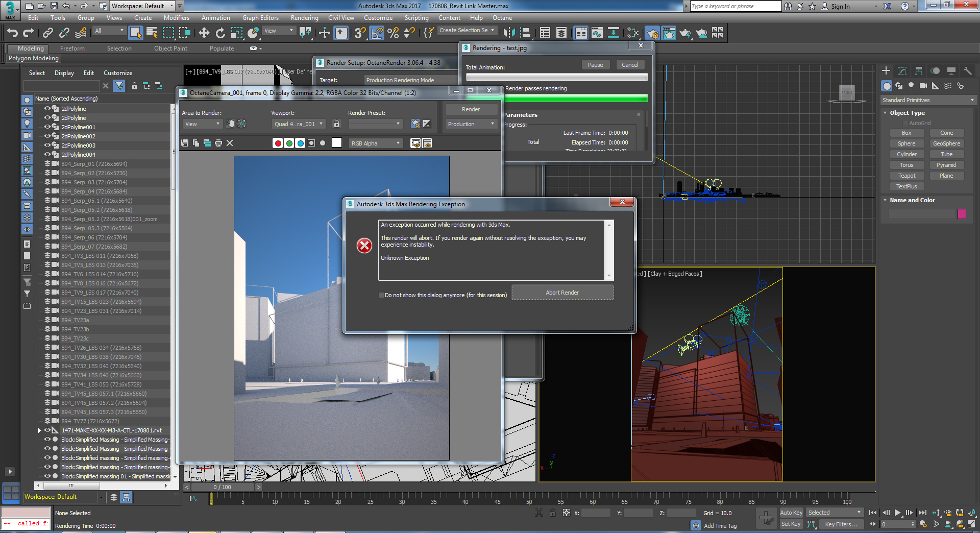Open the Graph Editors menu
This screenshot has height=533, width=980.
(260, 18)
